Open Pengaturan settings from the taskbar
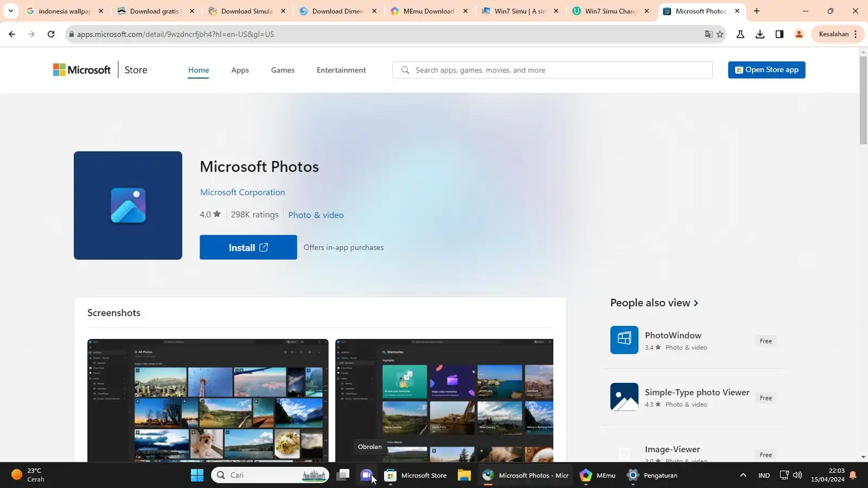Image resolution: width=868 pixels, height=488 pixels. tap(652, 476)
